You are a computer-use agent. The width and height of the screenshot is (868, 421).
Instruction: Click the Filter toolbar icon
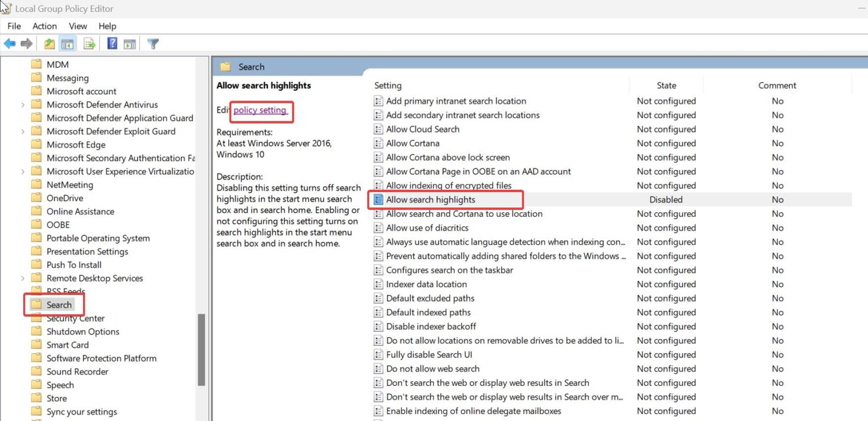pyautogui.click(x=153, y=44)
